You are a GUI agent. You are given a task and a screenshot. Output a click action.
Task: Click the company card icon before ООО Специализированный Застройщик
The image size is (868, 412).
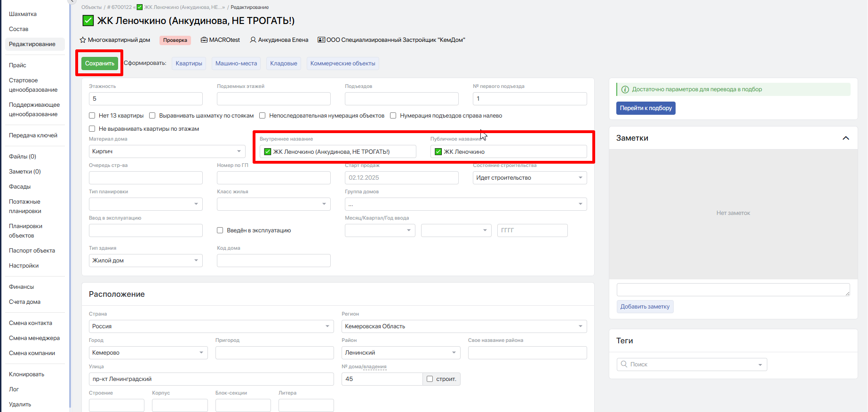(321, 40)
